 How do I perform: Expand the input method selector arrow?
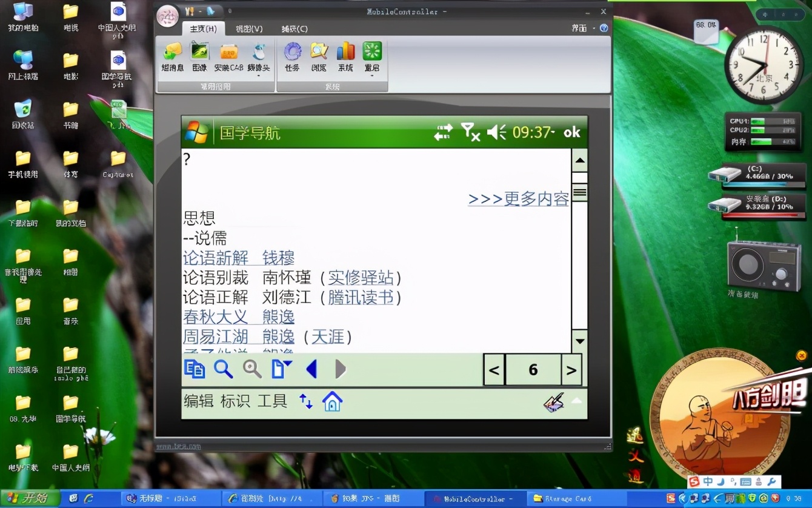pos(576,400)
